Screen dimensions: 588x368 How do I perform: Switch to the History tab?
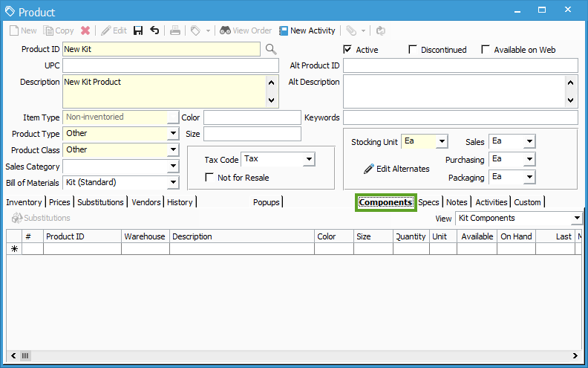(x=180, y=202)
